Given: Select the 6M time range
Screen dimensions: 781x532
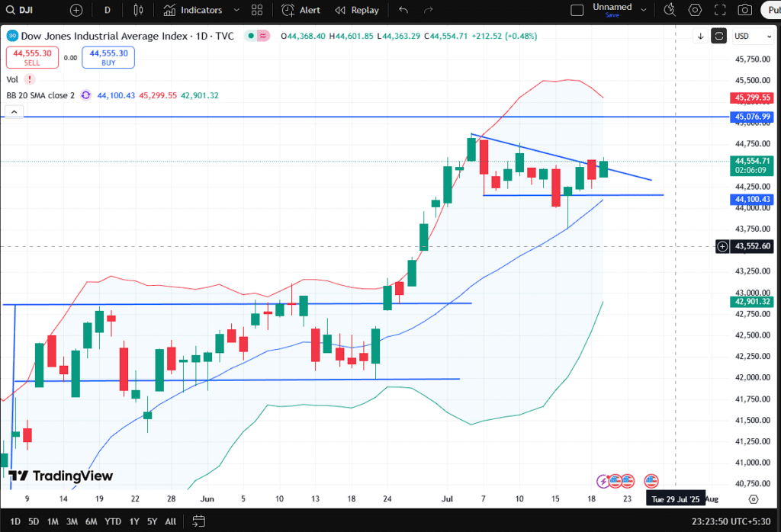Looking at the screenshot, I should (x=92, y=521).
